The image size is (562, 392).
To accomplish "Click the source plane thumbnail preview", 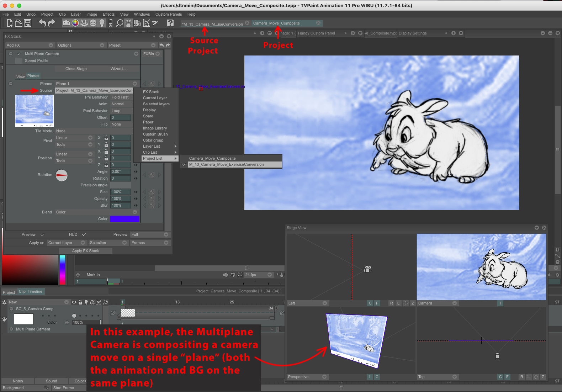I will click(x=34, y=111).
